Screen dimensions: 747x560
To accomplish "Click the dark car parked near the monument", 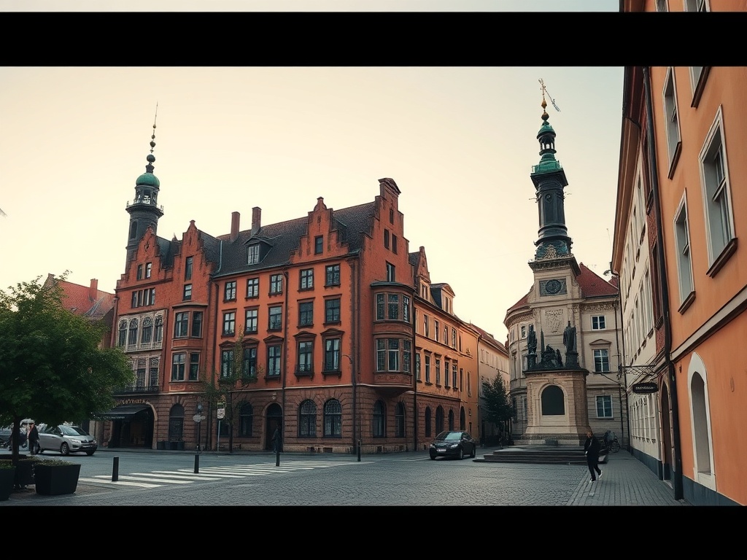I will 452,445.
